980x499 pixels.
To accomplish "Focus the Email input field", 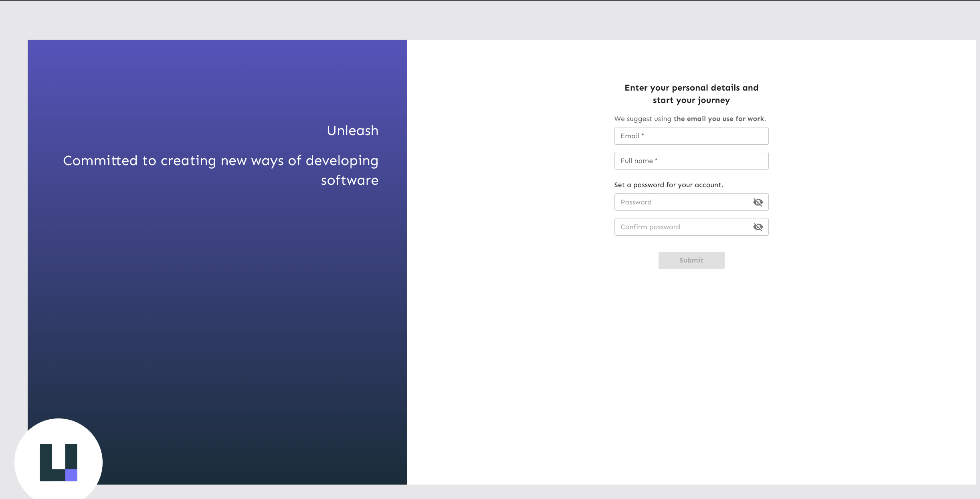I will (x=691, y=136).
